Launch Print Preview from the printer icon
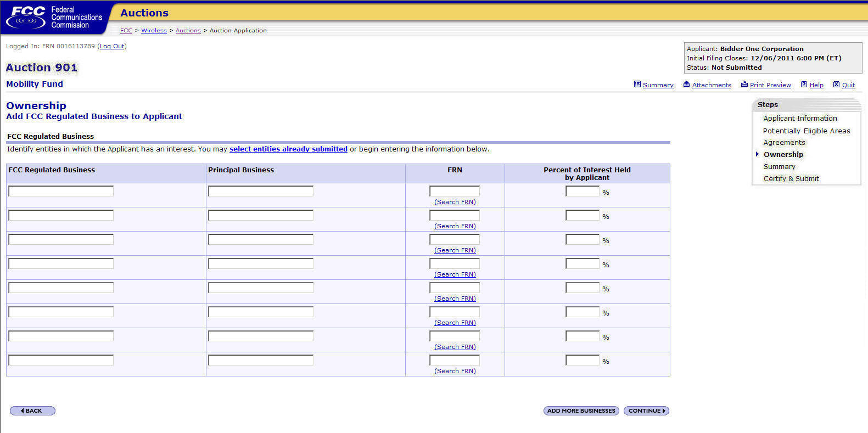The image size is (868, 433). coord(744,85)
